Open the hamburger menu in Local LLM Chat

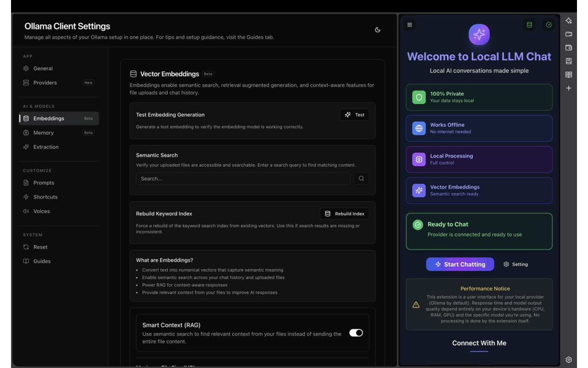coord(410,25)
